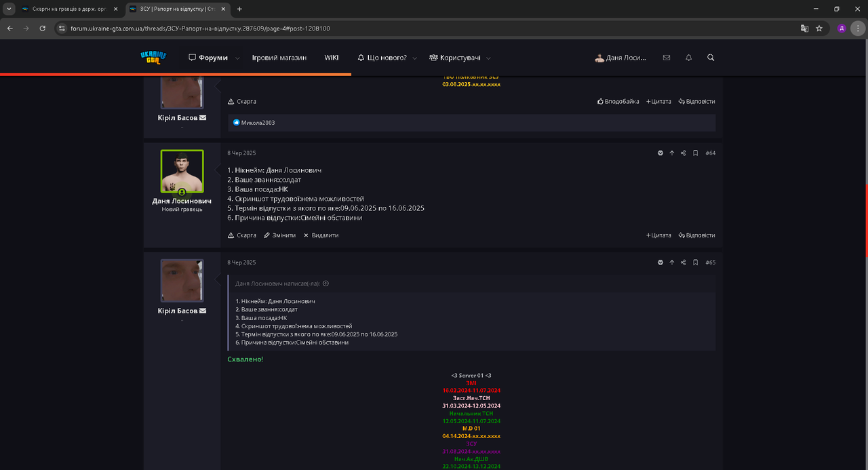Reply to post #64 with Відповісти
This screenshot has height=470, width=868.
point(696,235)
